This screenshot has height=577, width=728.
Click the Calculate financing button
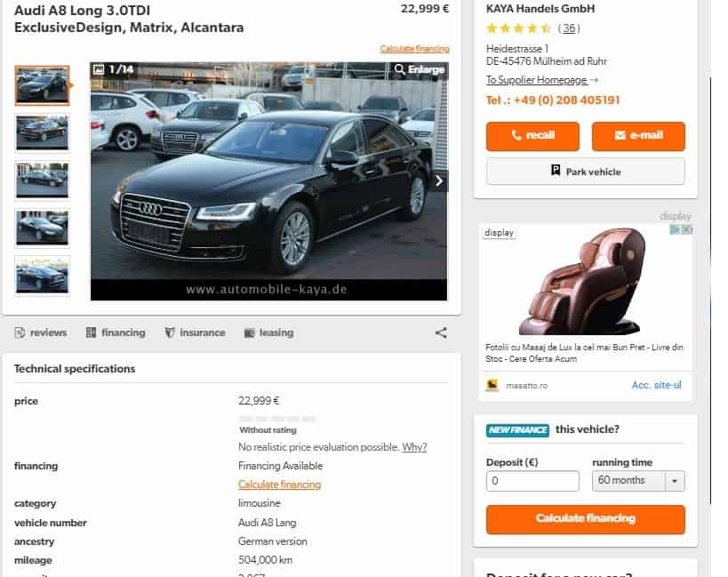(585, 517)
